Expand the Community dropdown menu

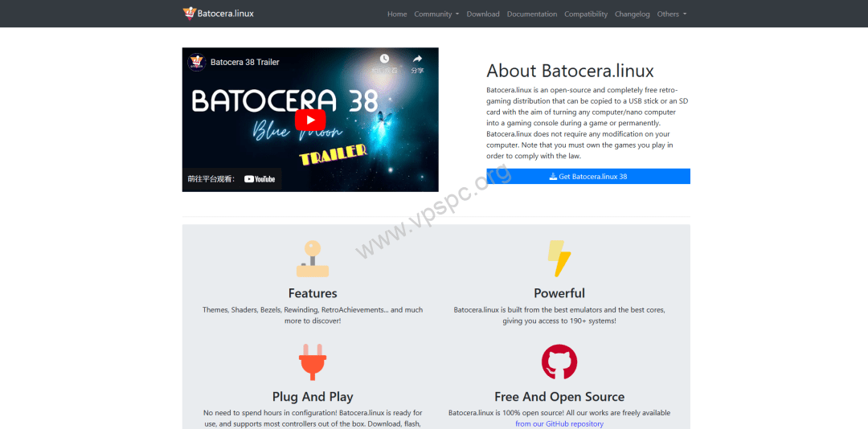coord(436,14)
